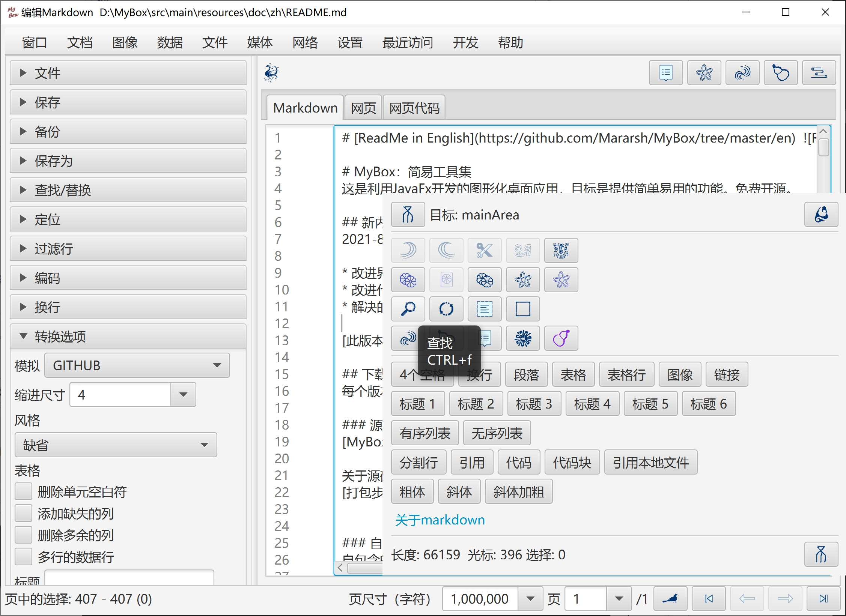Open the 页 number dropdown arrow
This screenshot has height=616, width=846.
(x=619, y=598)
